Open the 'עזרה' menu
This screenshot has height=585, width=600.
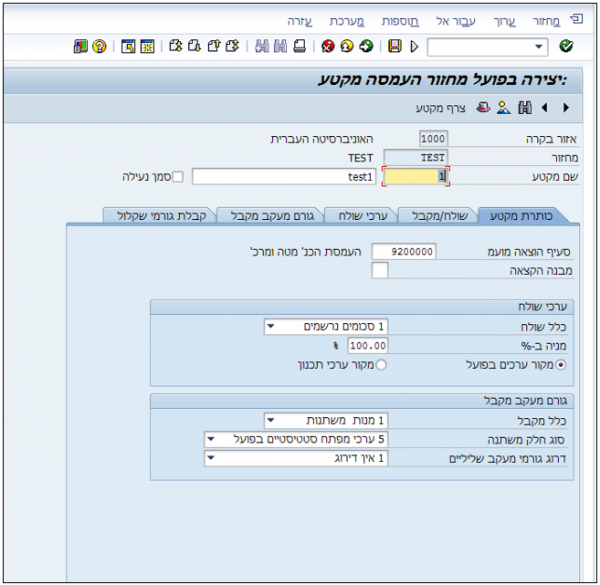(x=300, y=21)
